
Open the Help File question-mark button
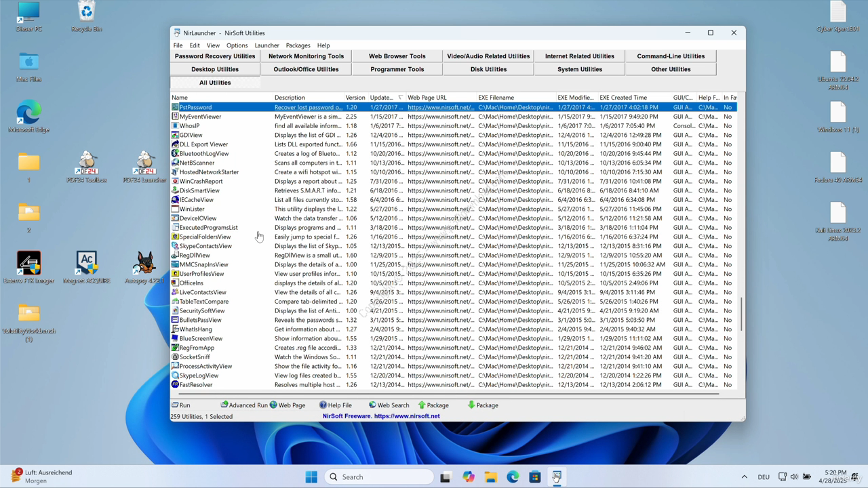click(x=335, y=405)
